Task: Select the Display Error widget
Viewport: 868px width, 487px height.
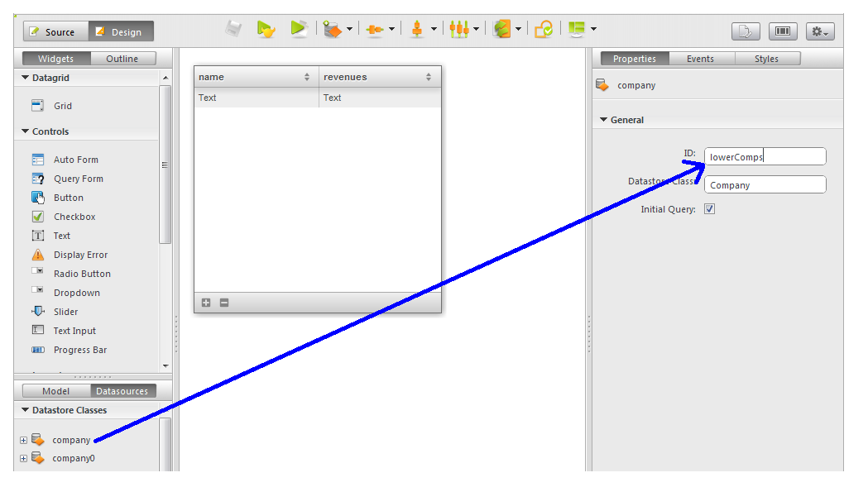Action: click(70, 255)
